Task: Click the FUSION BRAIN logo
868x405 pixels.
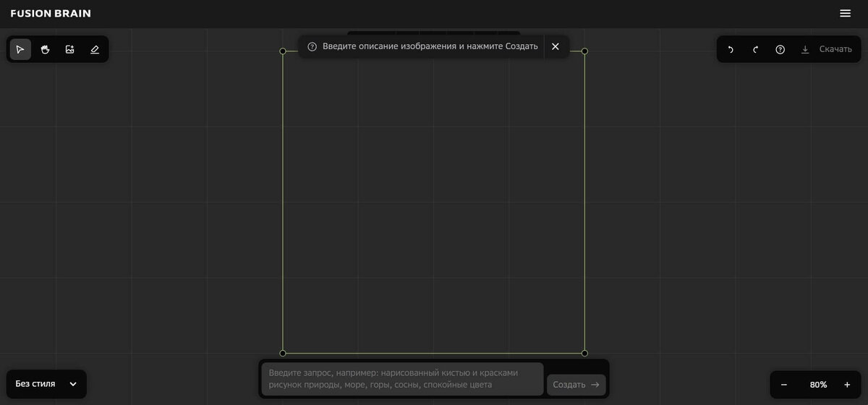Action: [51, 13]
